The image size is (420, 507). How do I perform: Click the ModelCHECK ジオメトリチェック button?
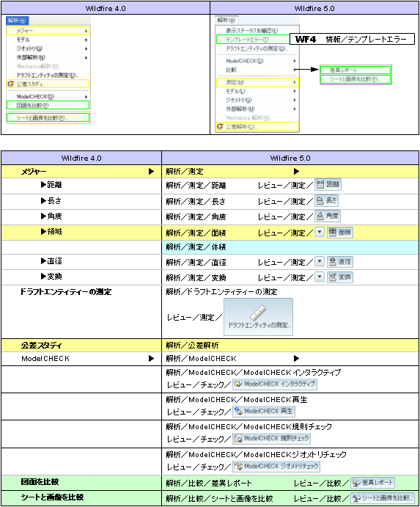pos(276,466)
